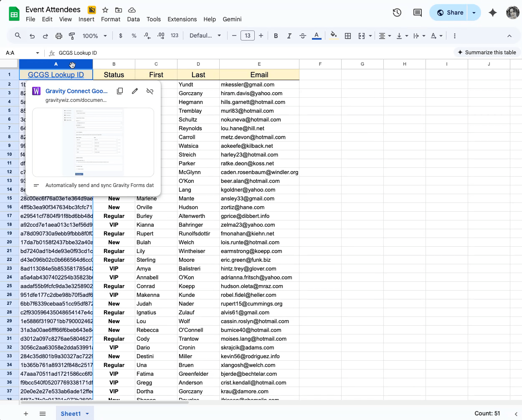Pick the fill color paint bucket
The height and width of the screenshot is (420, 522).
coord(333,35)
